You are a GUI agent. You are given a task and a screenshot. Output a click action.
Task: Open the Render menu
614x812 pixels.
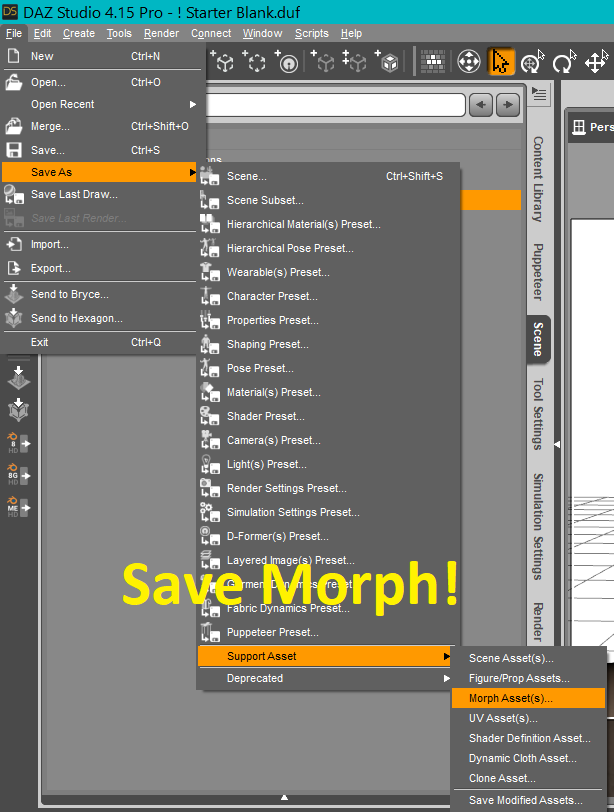click(162, 33)
